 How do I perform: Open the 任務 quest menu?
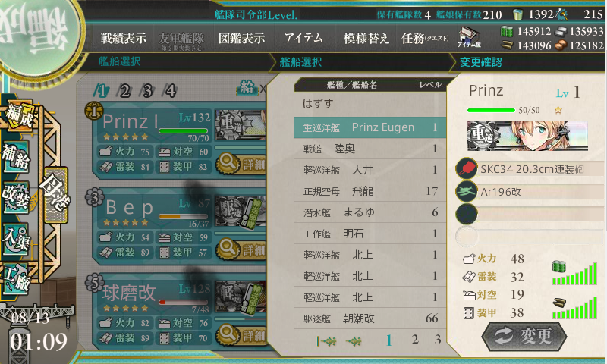point(425,38)
